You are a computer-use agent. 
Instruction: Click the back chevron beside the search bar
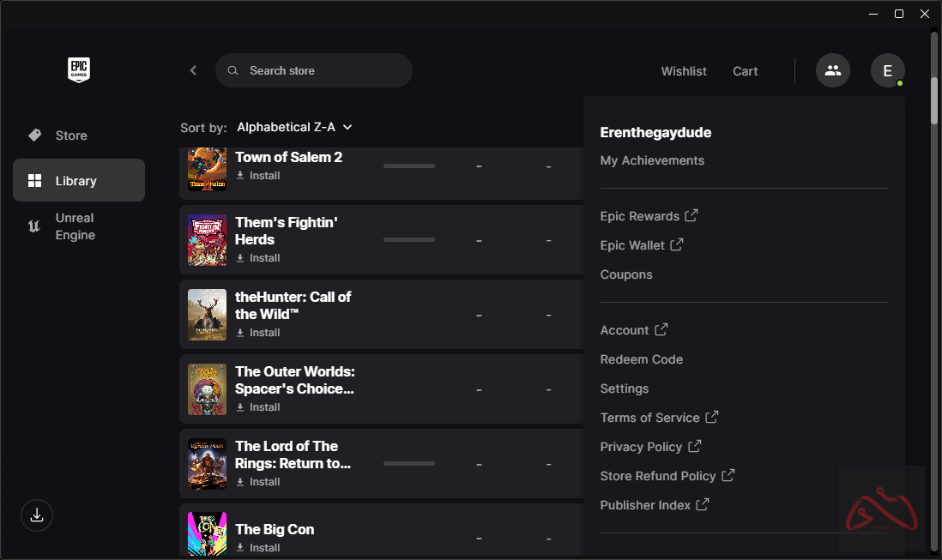(x=193, y=70)
